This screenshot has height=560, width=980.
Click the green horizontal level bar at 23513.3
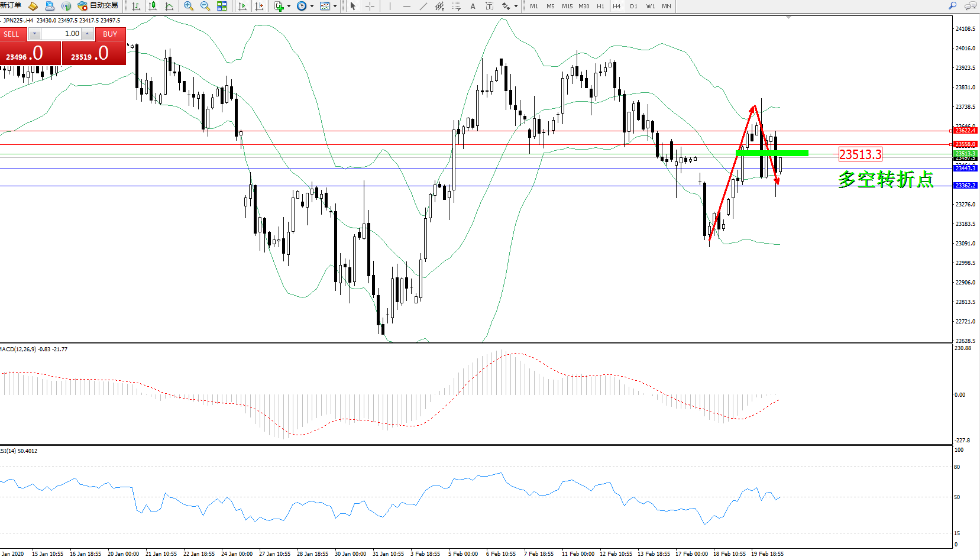tap(771, 153)
